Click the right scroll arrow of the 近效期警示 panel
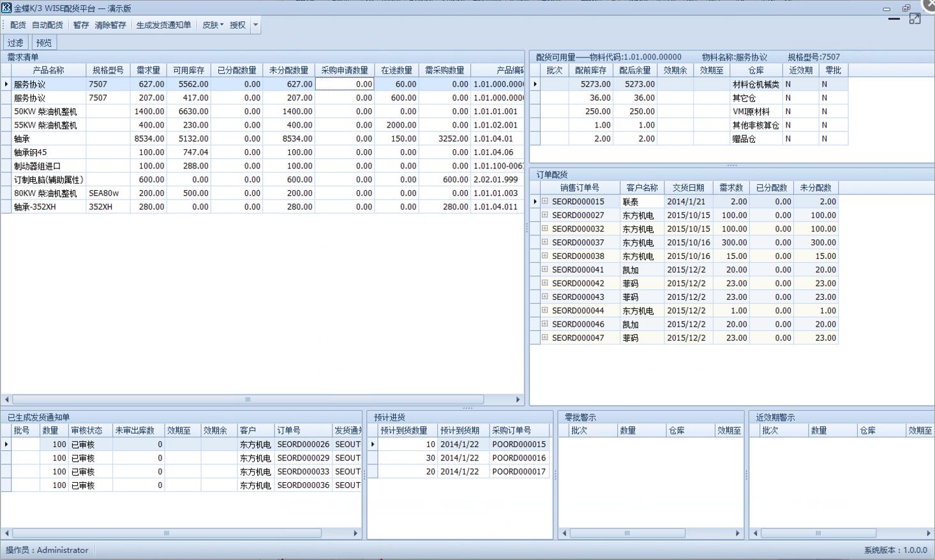Viewport: 935px width, 560px height. (929, 533)
